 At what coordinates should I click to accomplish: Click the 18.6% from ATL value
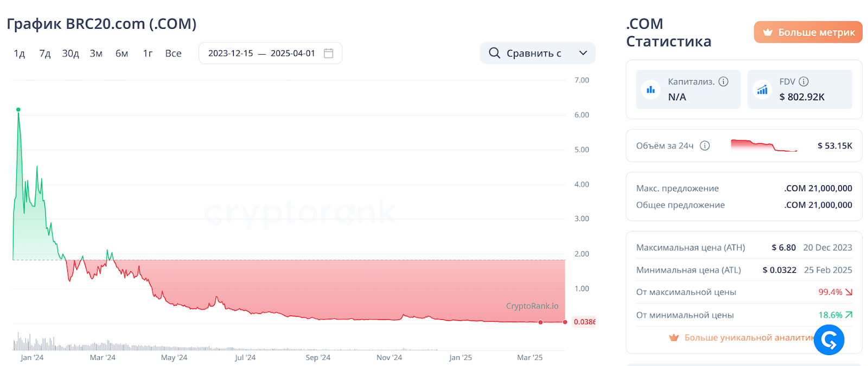click(x=830, y=314)
